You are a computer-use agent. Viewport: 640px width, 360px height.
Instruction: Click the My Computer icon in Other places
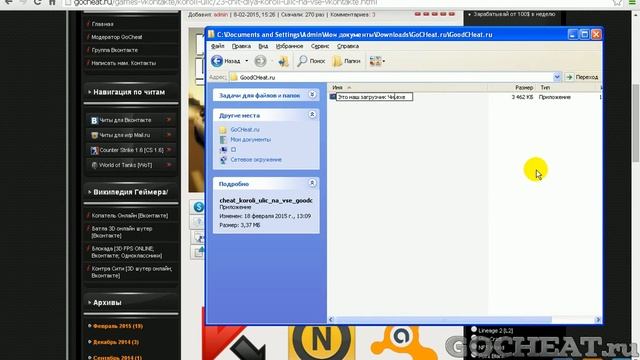(x=223, y=150)
